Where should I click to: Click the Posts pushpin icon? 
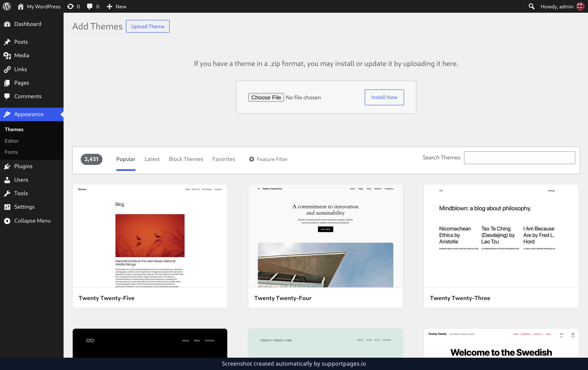tap(7, 42)
